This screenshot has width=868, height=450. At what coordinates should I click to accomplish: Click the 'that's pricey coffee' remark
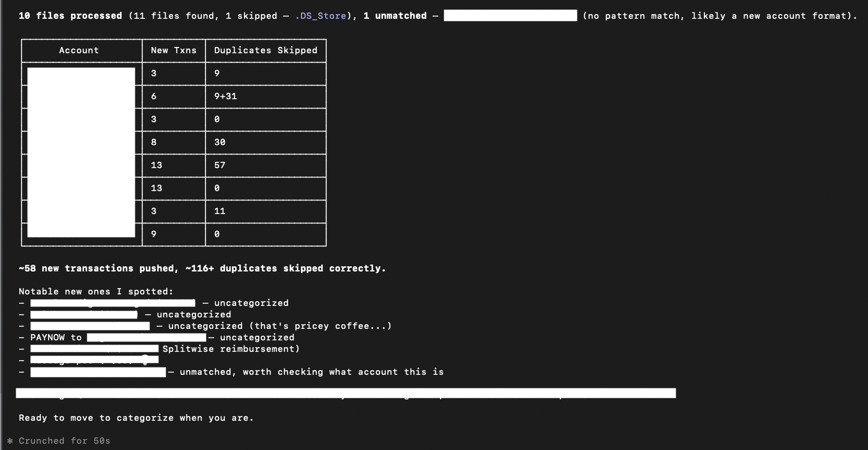(320, 326)
